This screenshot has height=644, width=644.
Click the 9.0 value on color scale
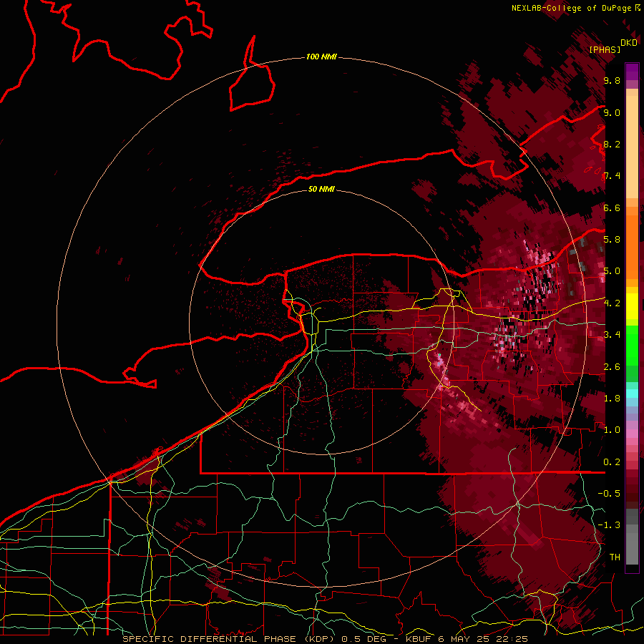tap(612, 112)
